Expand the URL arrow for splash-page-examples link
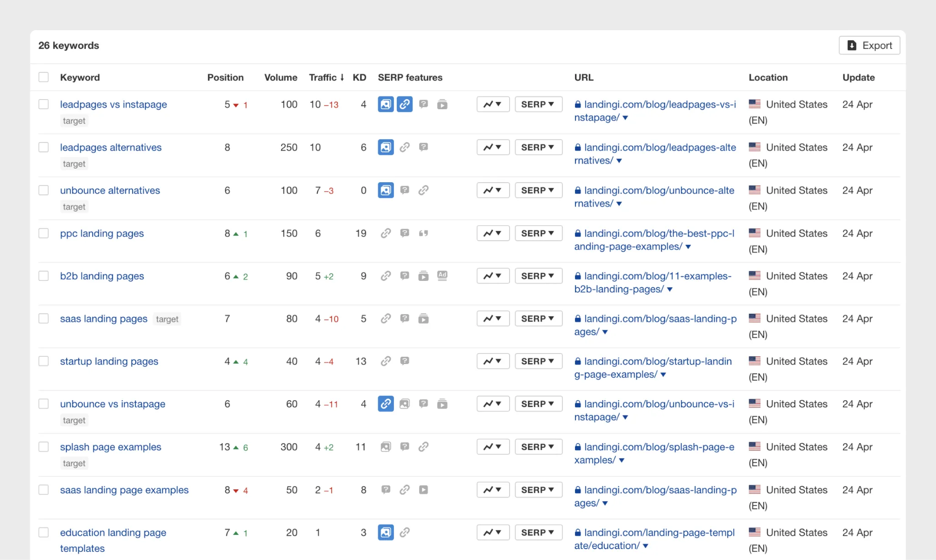This screenshot has height=560, width=936. (x=622, y=460)
